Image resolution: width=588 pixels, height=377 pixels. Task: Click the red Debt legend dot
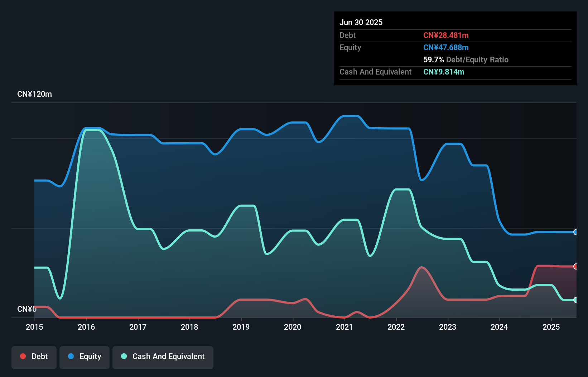23,356
